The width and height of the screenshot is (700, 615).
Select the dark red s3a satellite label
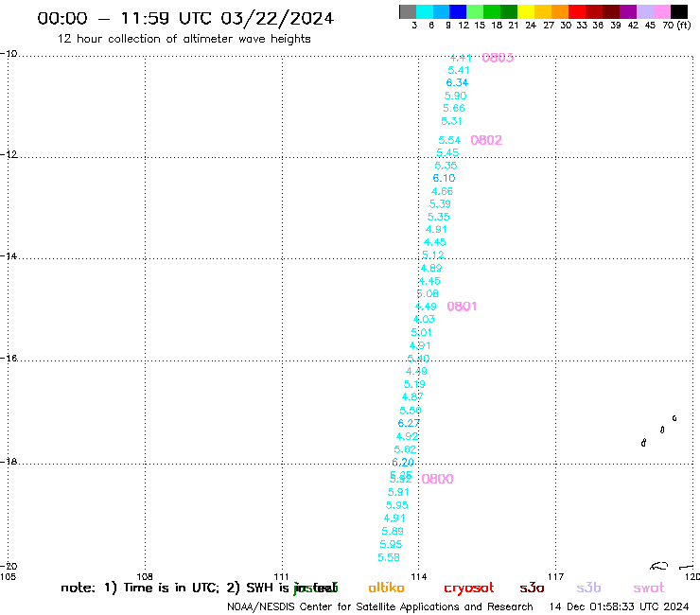[533, 589]
